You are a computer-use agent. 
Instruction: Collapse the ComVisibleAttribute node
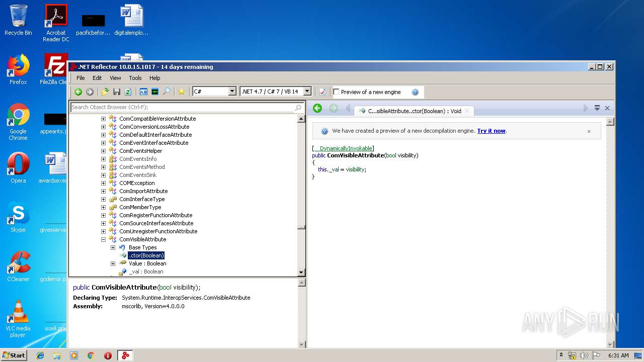(x=103, y=239)
